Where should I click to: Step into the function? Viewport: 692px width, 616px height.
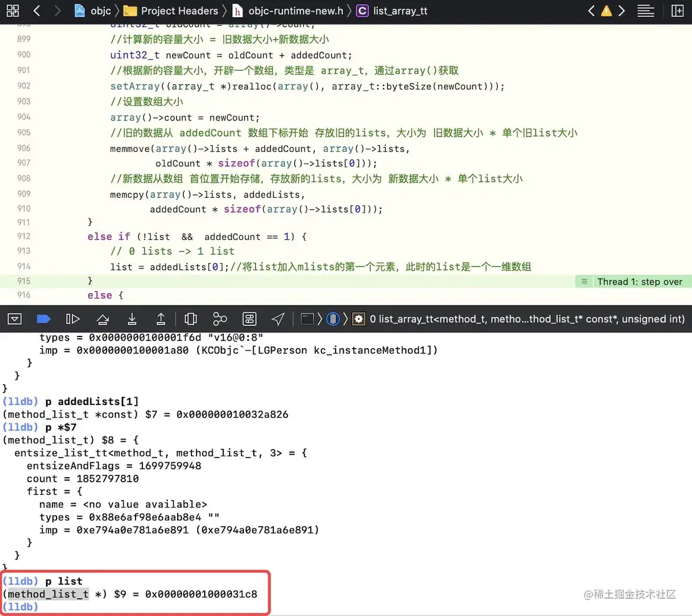coord(132,319)
